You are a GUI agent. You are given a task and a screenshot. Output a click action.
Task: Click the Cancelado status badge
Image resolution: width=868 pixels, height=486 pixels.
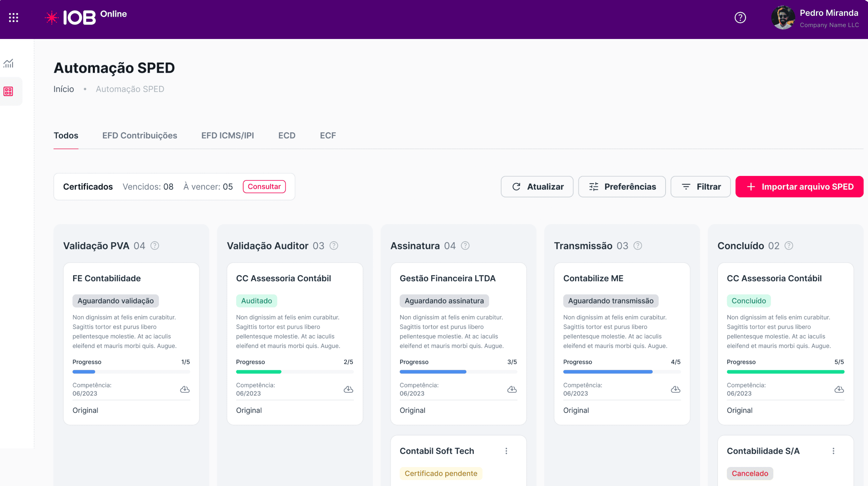pos(750,474)
